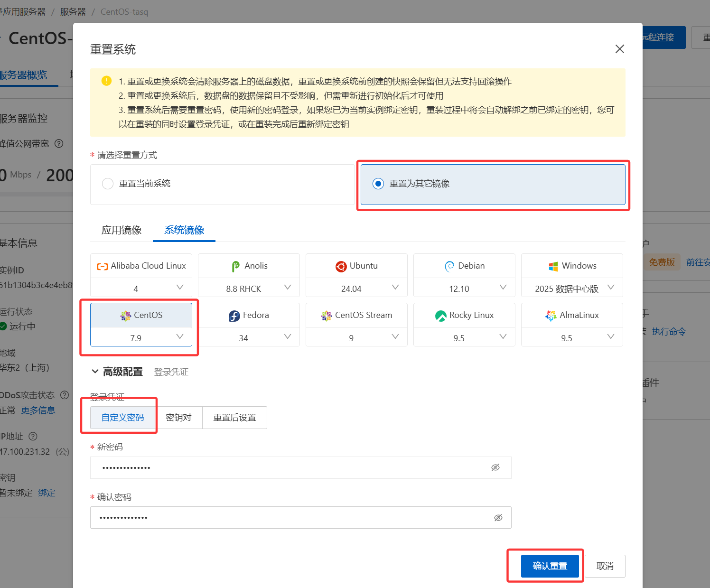This screenshot has height=588, width=710.
Task: Open Alibaba Cloud Linux version dropdown showing 4
Action: tap(141, 288)
